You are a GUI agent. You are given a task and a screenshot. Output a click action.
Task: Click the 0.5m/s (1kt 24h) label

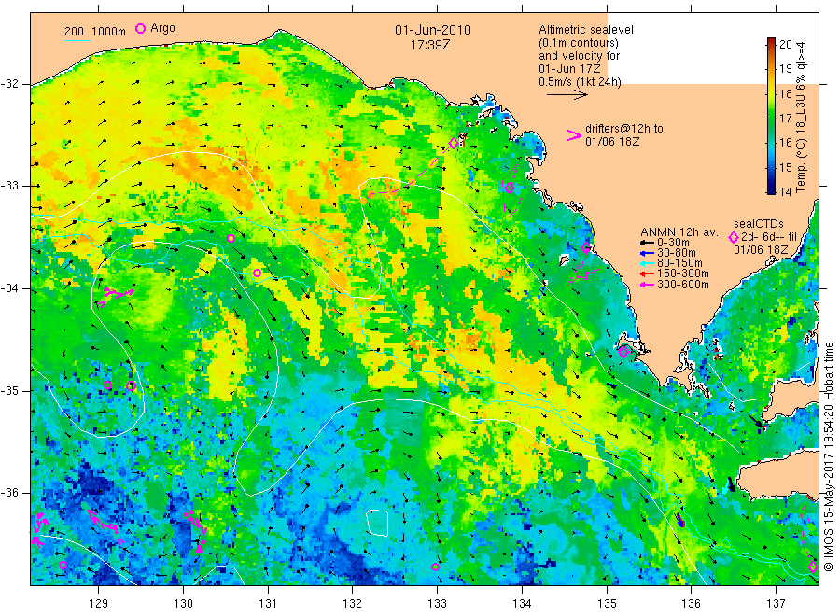coord(581,82)
